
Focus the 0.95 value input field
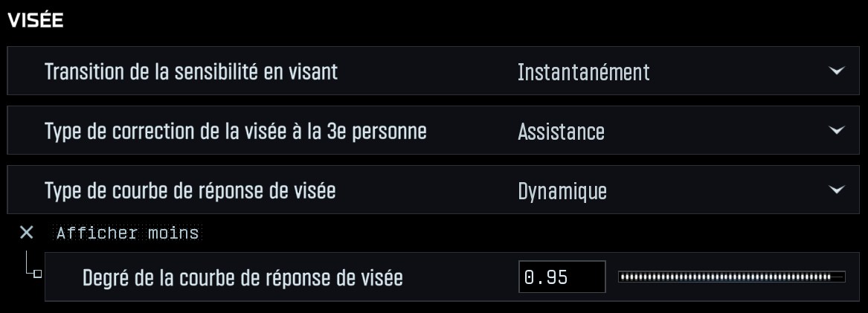point(562,277)
